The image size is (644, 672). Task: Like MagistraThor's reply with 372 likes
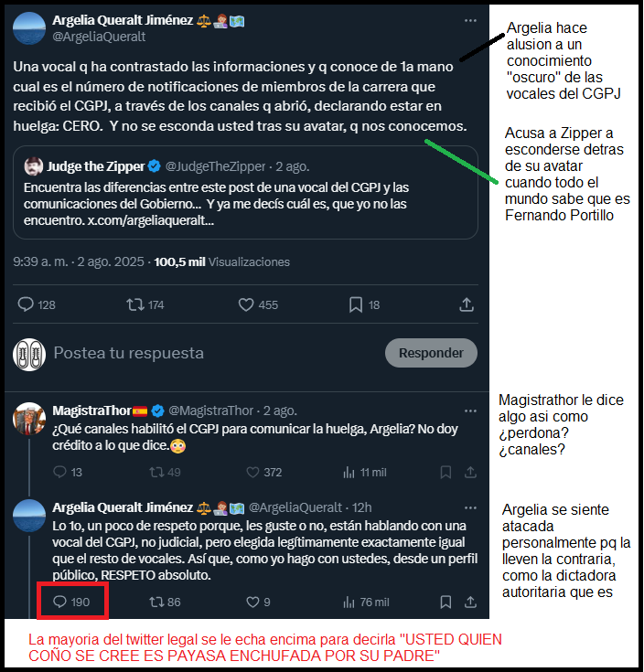253,472
